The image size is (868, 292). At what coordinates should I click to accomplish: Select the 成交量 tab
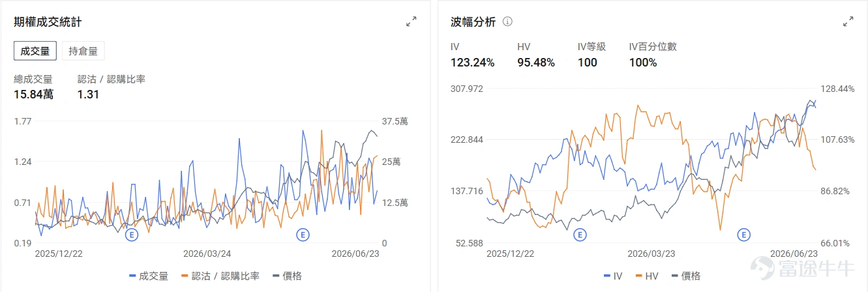pos(35,51)
